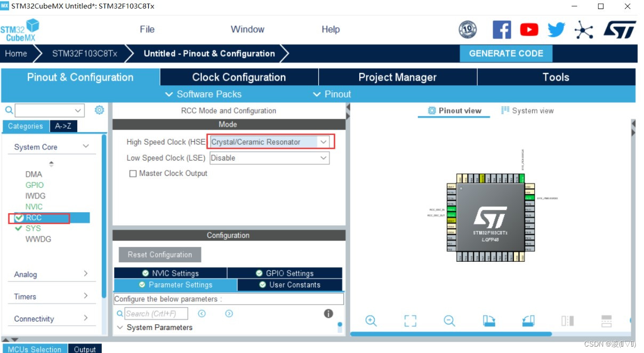Select NVIC in System Core

pyautogui.click(x=34, y=206)
